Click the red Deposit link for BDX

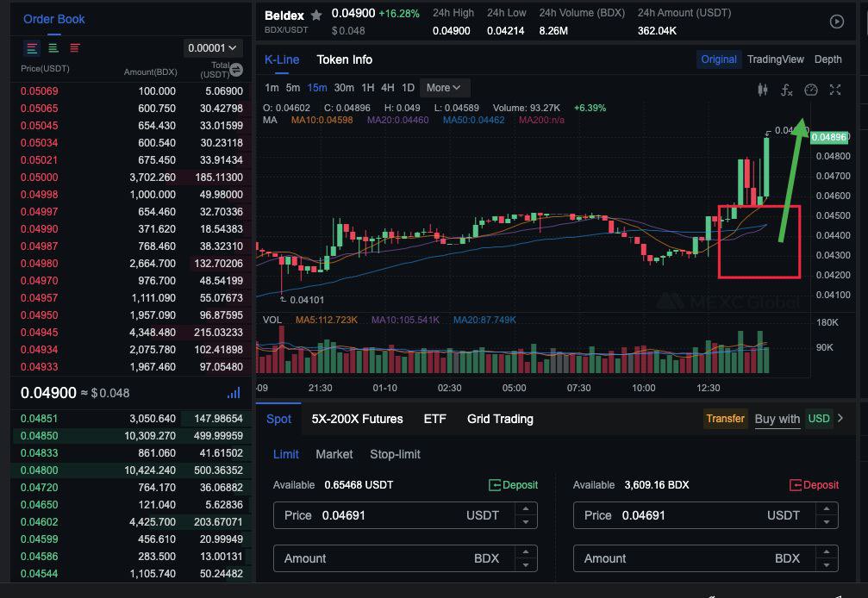pyautogui.click(x=821, y=485)
